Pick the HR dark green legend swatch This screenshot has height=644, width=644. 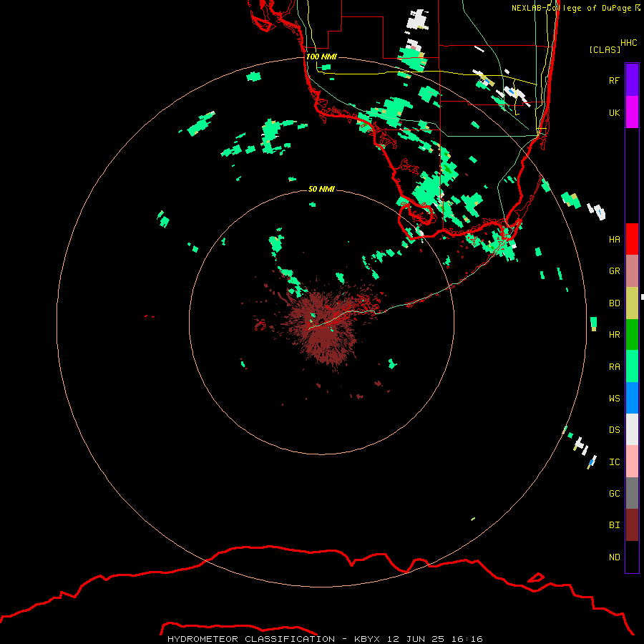632,334
